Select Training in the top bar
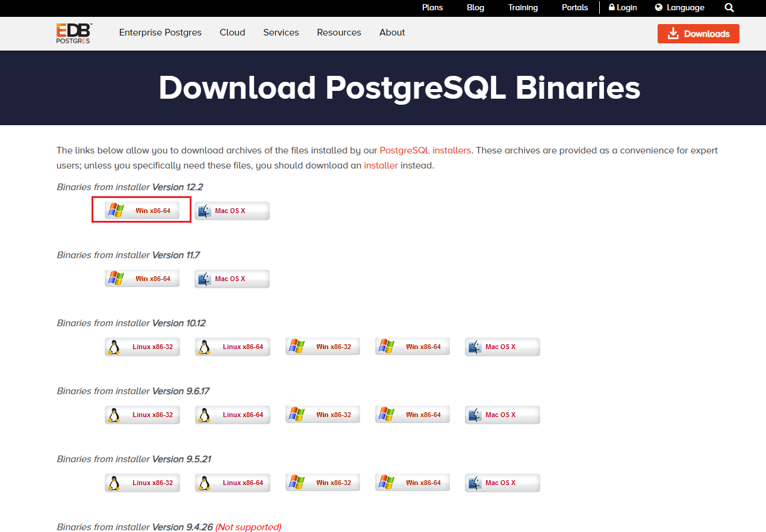This screenshot has height=532, width=766. (522, 7)
